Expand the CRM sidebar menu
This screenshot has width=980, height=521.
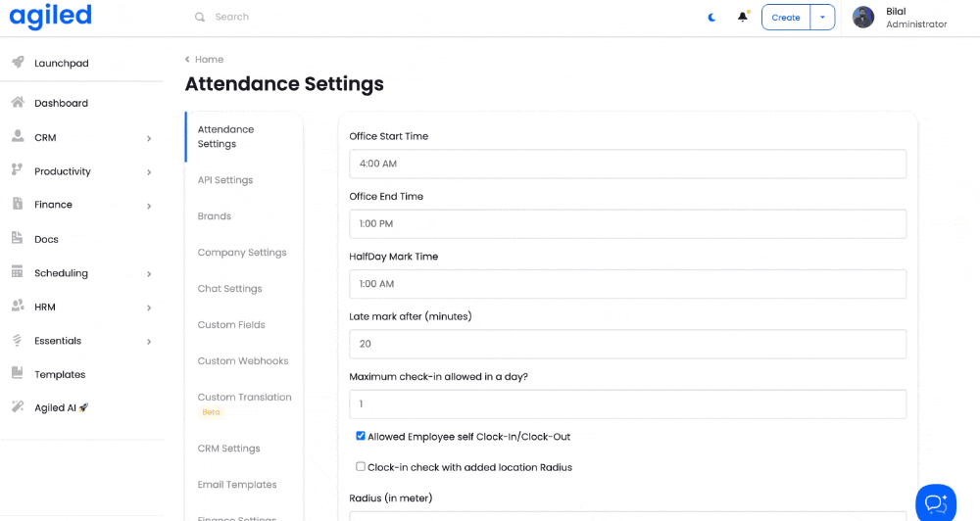[149, 138]
